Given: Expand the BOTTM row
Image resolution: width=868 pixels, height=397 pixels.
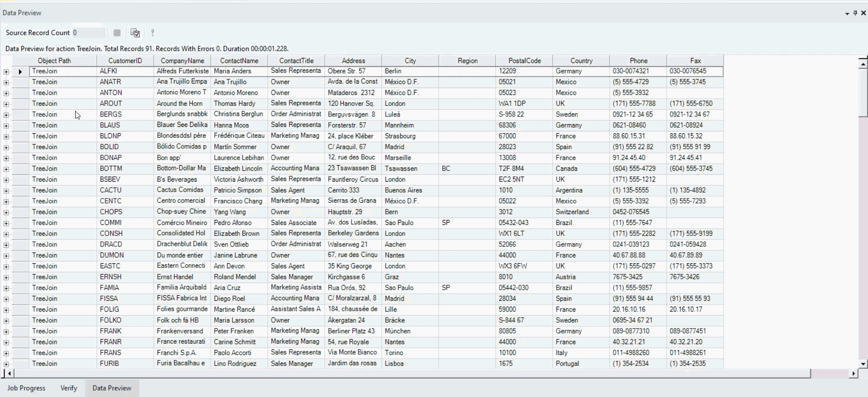Looking at the screenshot, I should tap(6, 169).
